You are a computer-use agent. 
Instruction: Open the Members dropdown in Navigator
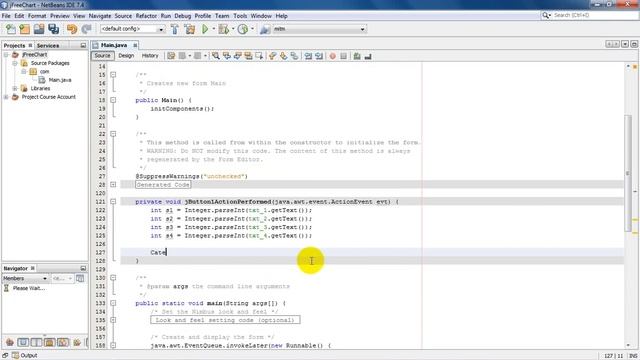(x=25, y=278)
